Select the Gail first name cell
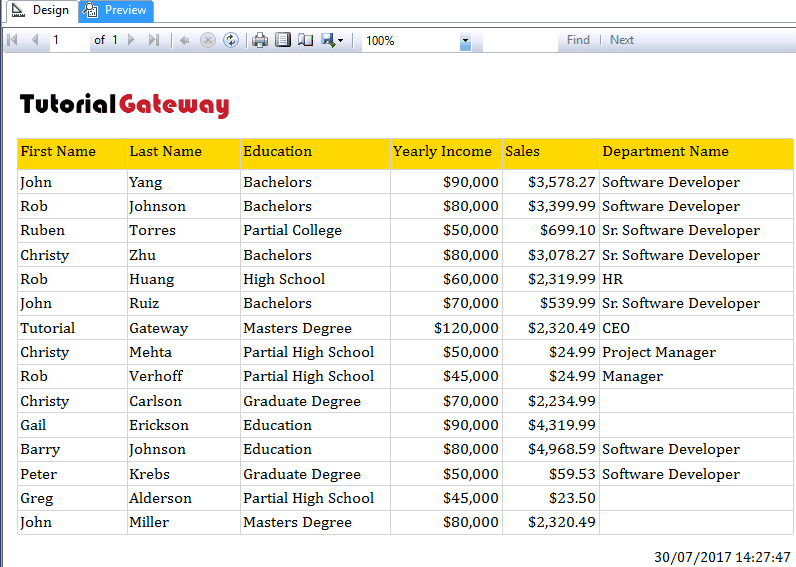This screenshot has width=796, height=567. (72, 425)
